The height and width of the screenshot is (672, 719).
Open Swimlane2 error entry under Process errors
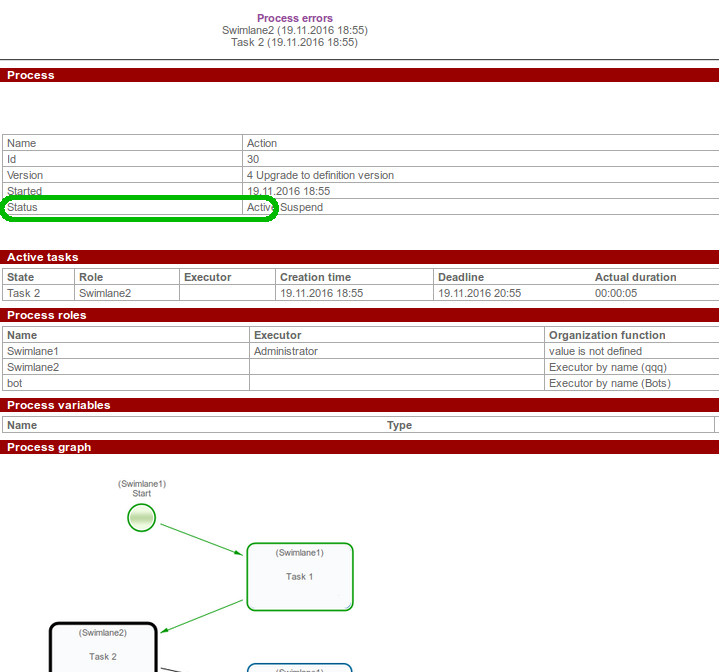(x=295, y=30)
